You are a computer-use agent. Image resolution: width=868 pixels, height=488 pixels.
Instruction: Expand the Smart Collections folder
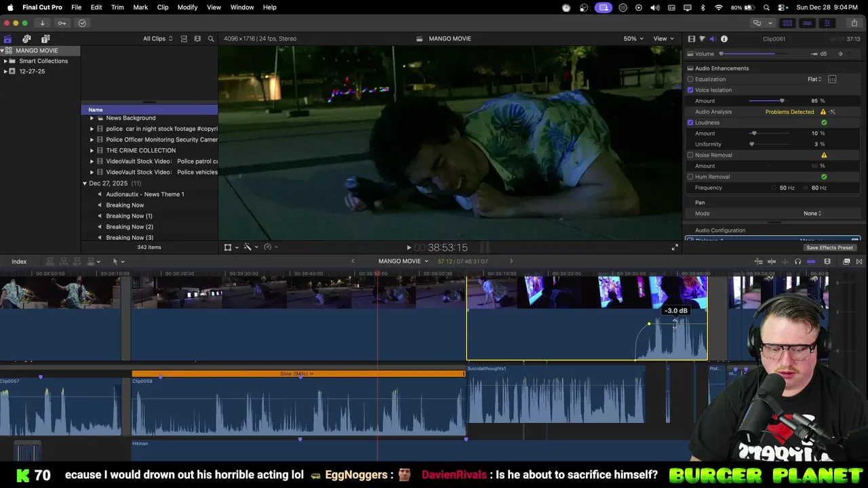click(x=5, y=61)
